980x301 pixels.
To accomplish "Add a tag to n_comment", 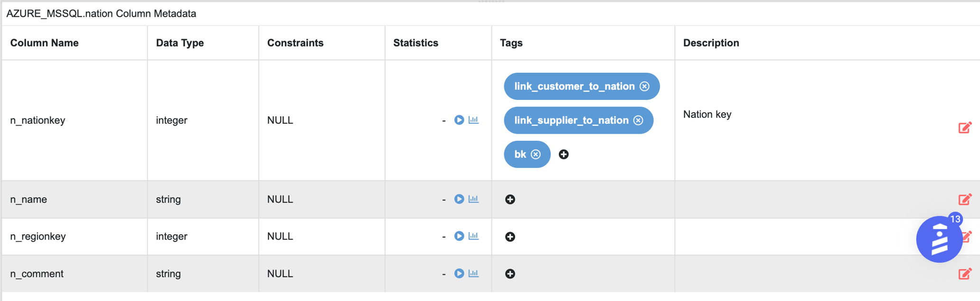I will click(x=510, y=274).
